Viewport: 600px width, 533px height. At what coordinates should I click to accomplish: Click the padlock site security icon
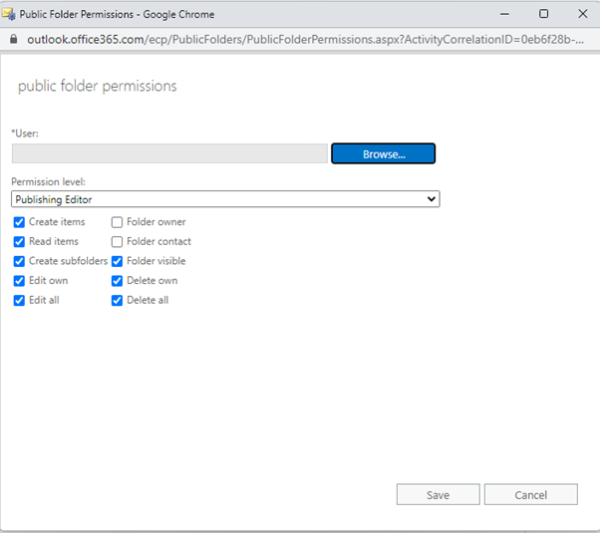click(13, 39)
